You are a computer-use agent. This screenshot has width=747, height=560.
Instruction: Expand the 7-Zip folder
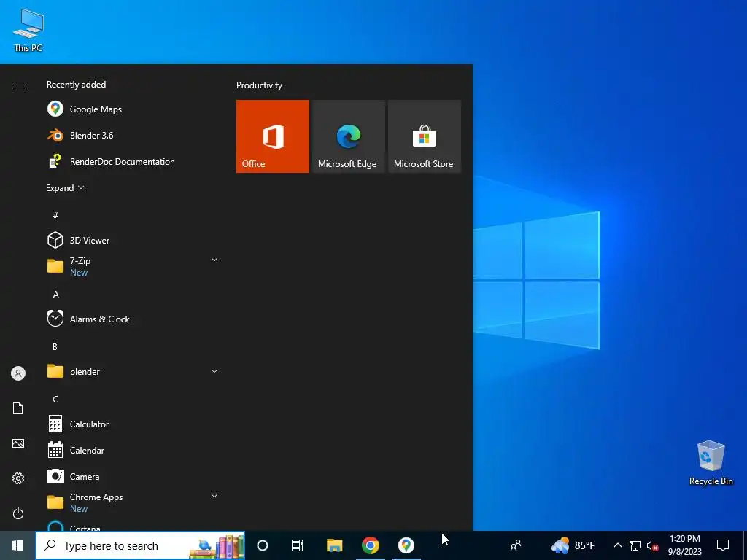(x=132, y=266)
